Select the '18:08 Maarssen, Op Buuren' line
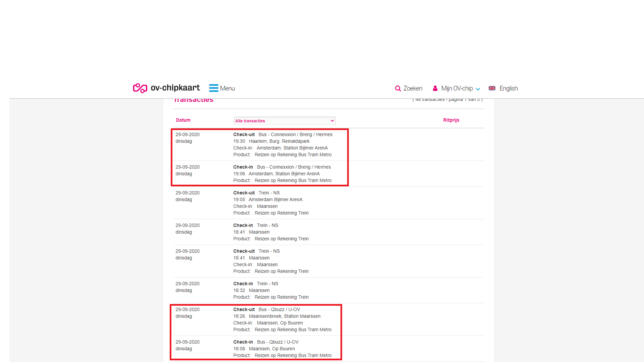 pyautogui.click(x=264, y=349)
